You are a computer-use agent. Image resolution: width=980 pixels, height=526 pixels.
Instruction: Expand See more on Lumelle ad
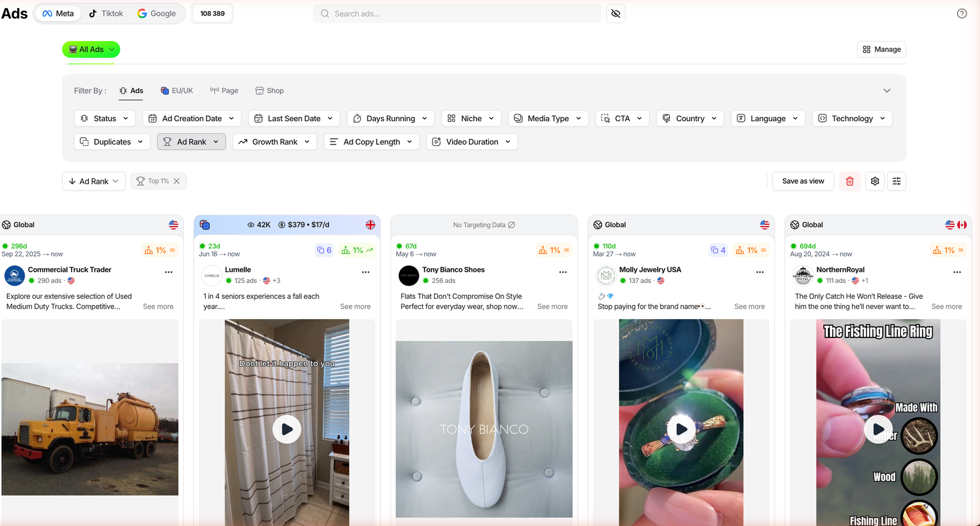pos(355,307)
